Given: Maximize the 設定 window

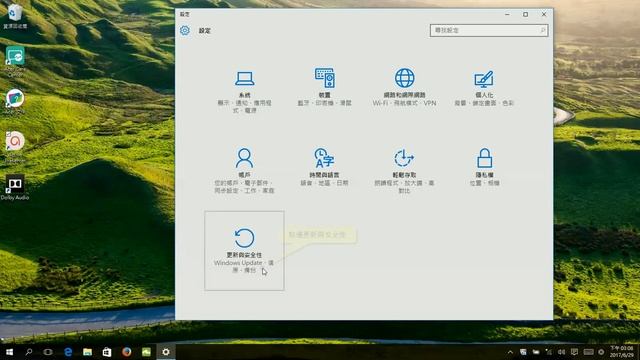Looking at the screenshot, I should 525,14.
